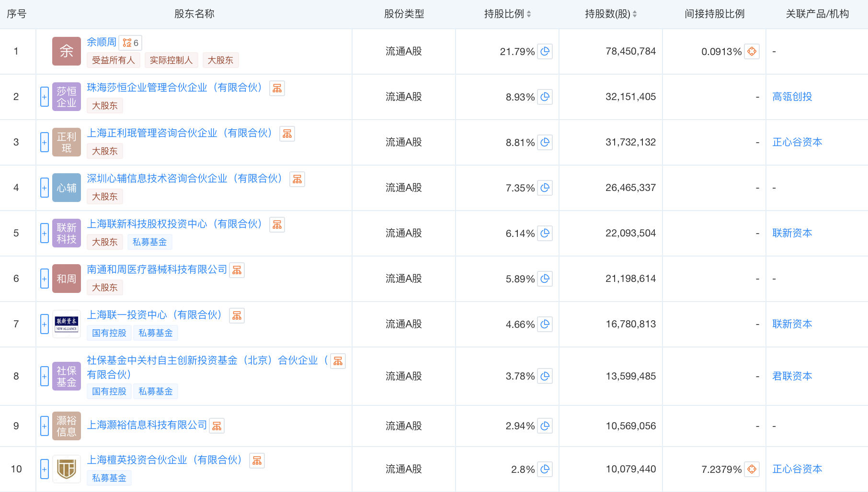Image resolution: width=868 pixels, height=492 pixels.
Task: Click the 联新资本 logo thumbnail
Action: tap(67, 324)
